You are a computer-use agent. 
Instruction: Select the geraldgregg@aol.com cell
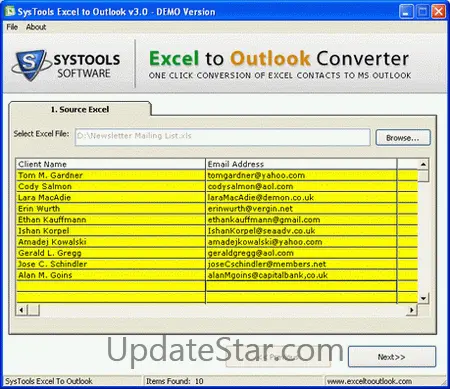301,253
